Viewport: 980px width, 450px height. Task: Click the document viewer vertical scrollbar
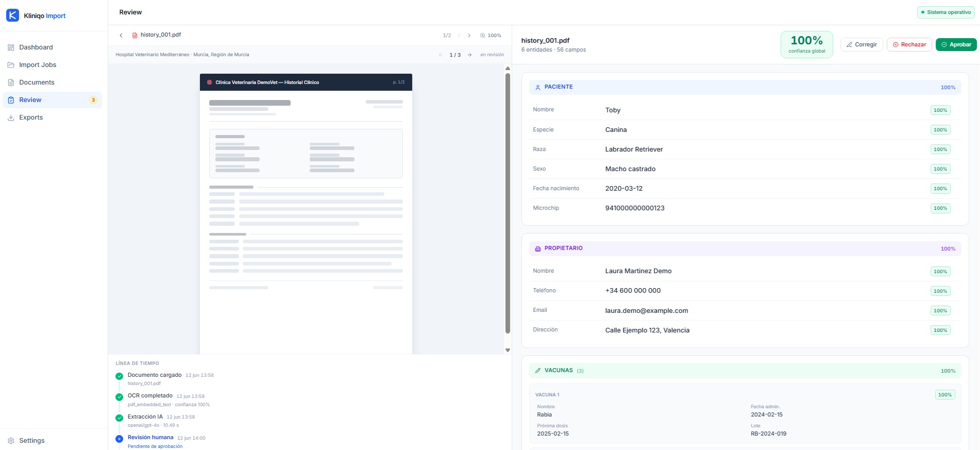tap(508, 204)
